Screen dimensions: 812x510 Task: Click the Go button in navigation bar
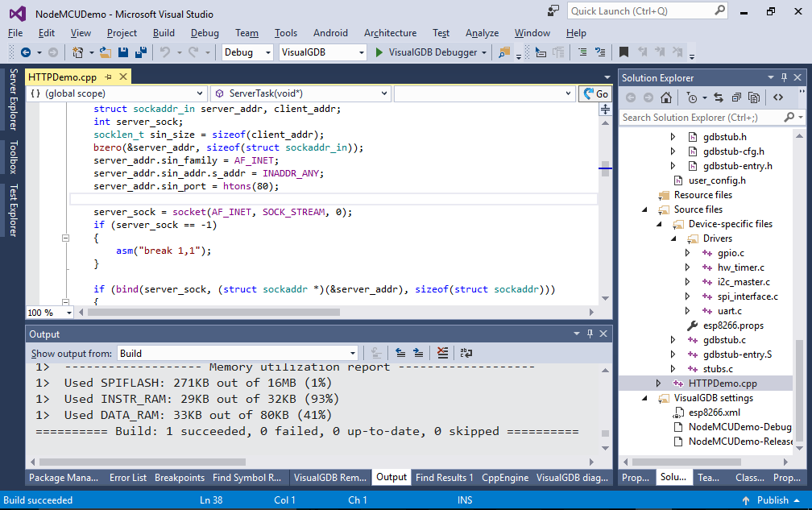[595, 93]
